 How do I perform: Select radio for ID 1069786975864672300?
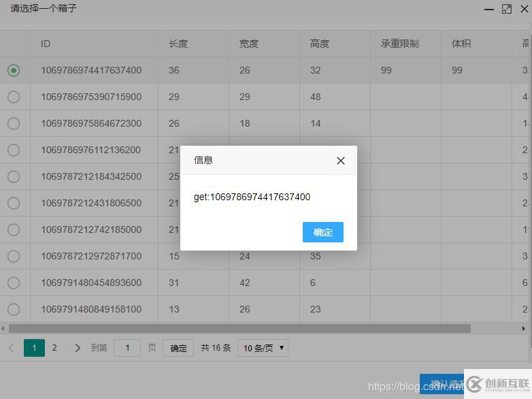14,123
